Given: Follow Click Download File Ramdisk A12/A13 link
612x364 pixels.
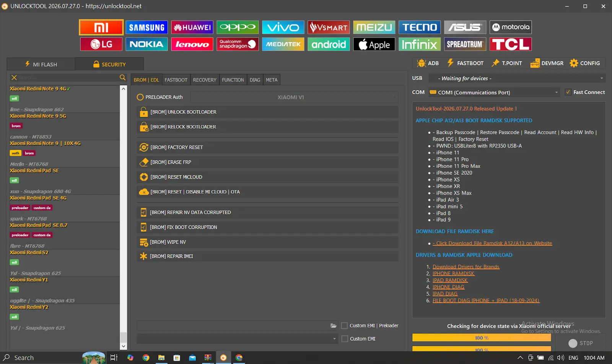Looking at the screenshot, I should (x=492, y=243).
